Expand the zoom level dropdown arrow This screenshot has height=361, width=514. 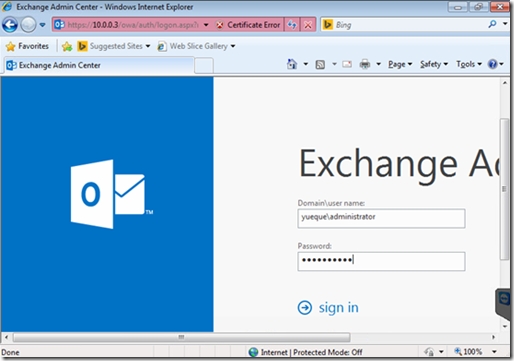tap(494, 352)
